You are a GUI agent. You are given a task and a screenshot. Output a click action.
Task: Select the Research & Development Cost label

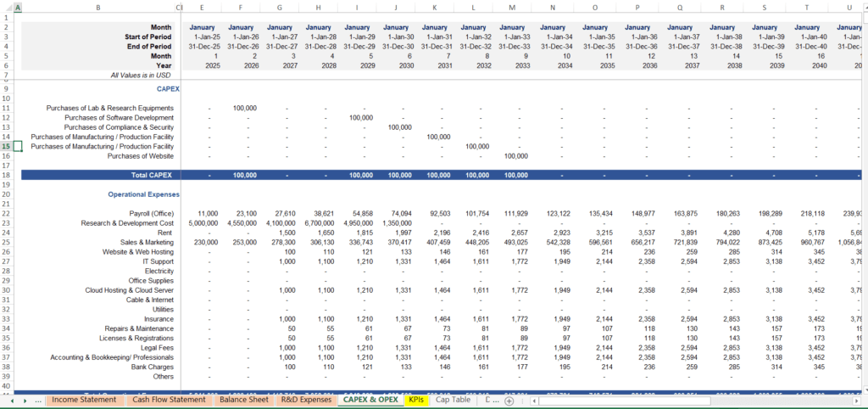point(129,223)
